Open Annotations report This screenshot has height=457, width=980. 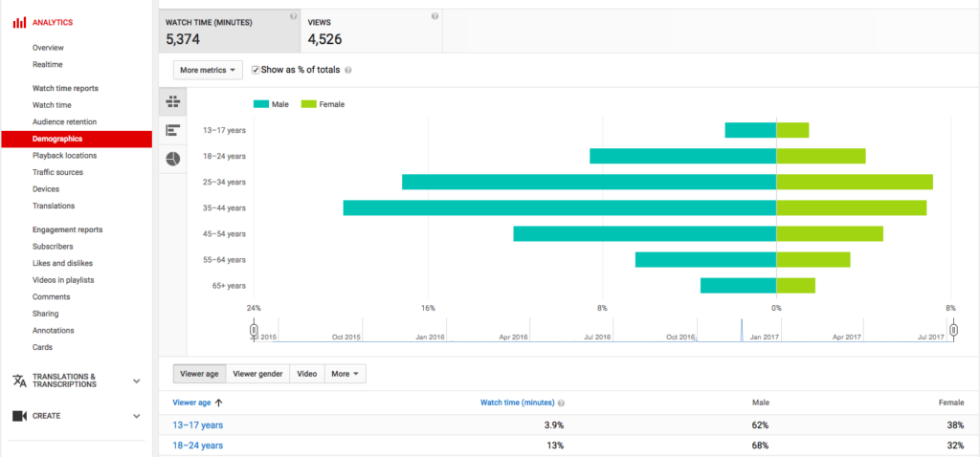point(54,331)
